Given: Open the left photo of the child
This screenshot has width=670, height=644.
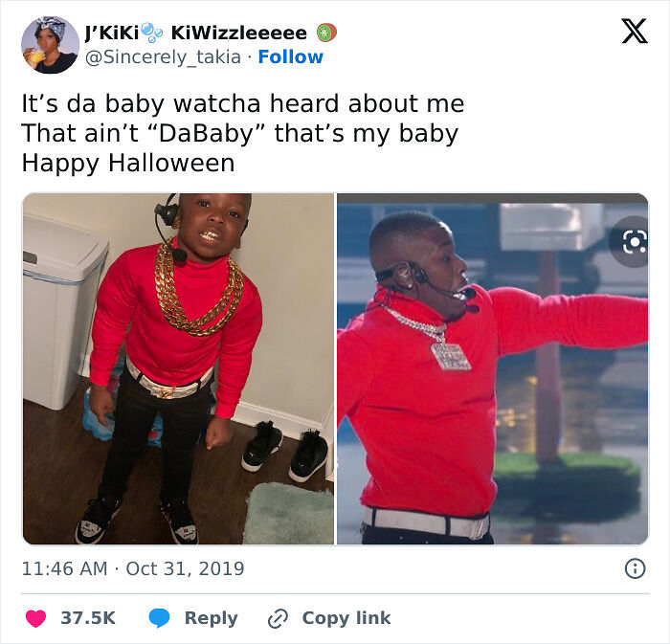Looking at the screenshot, I should click(178, 369).
